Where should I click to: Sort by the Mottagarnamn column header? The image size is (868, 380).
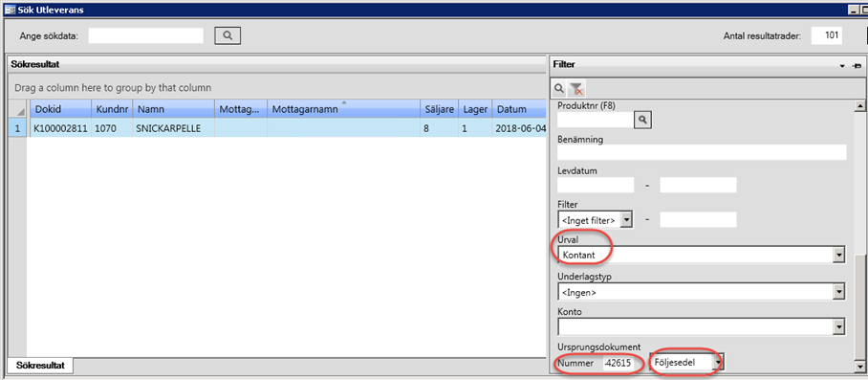[x=344, y=109]
